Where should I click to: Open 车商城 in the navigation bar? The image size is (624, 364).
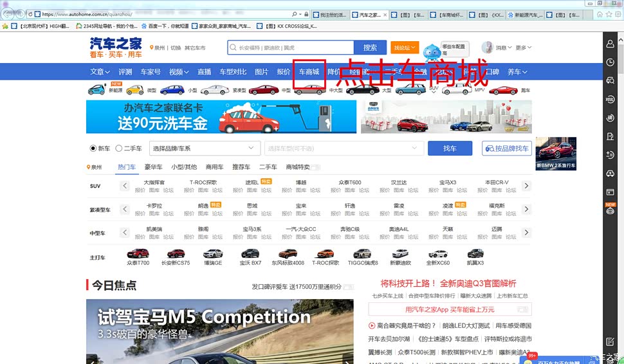click(x=309, y=71)
